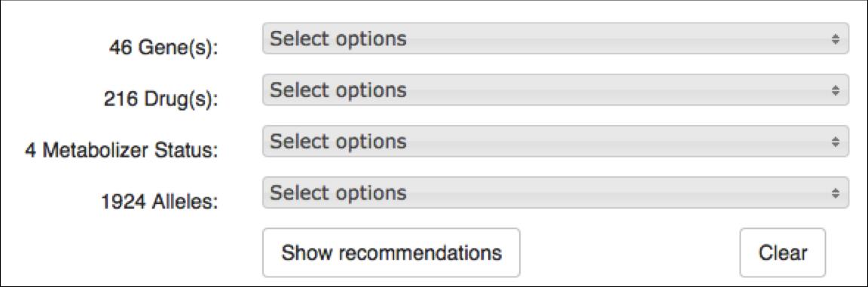Display results via Show recommendations

coord(391,252)
